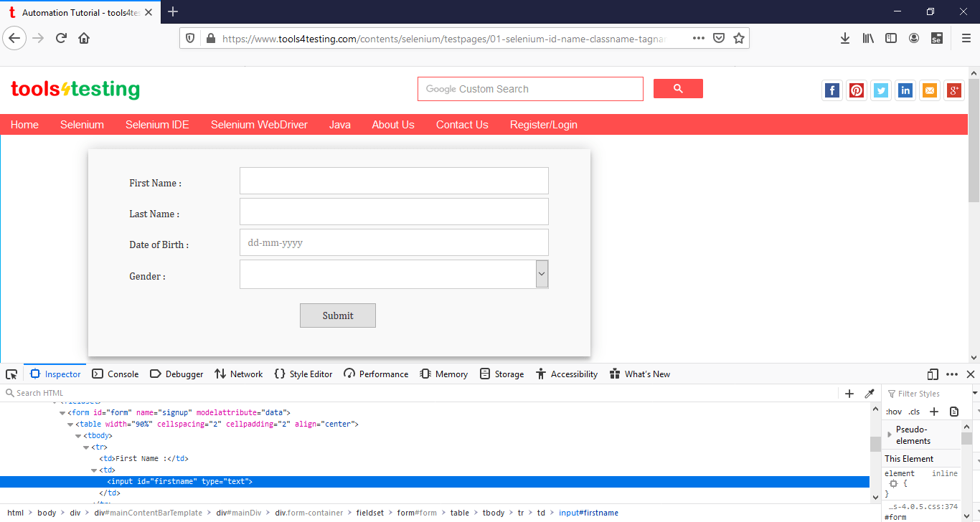
Task: Toggle print media simulation page icon
Action: pos(954,411)
